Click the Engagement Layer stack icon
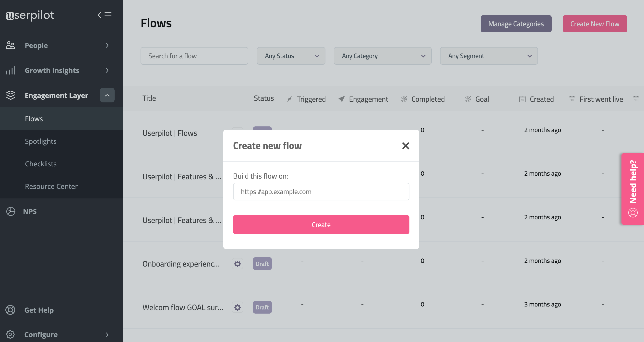The image size is (644, 342). click(10, 95)
